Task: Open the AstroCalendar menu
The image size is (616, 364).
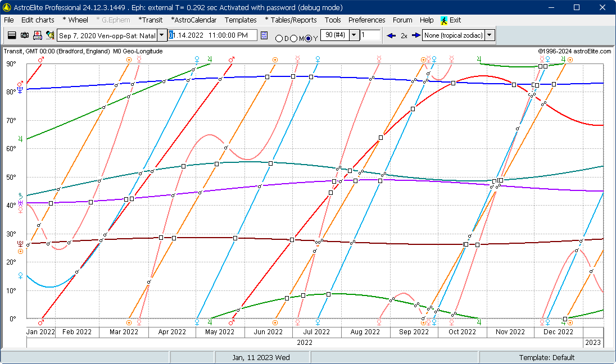Action: click(x=194, y=20)
